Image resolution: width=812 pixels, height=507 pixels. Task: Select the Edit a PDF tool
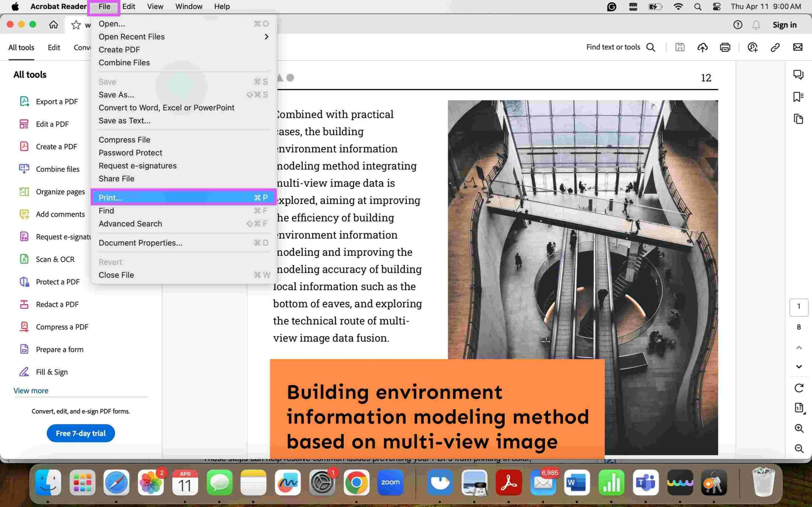[52, 124]
